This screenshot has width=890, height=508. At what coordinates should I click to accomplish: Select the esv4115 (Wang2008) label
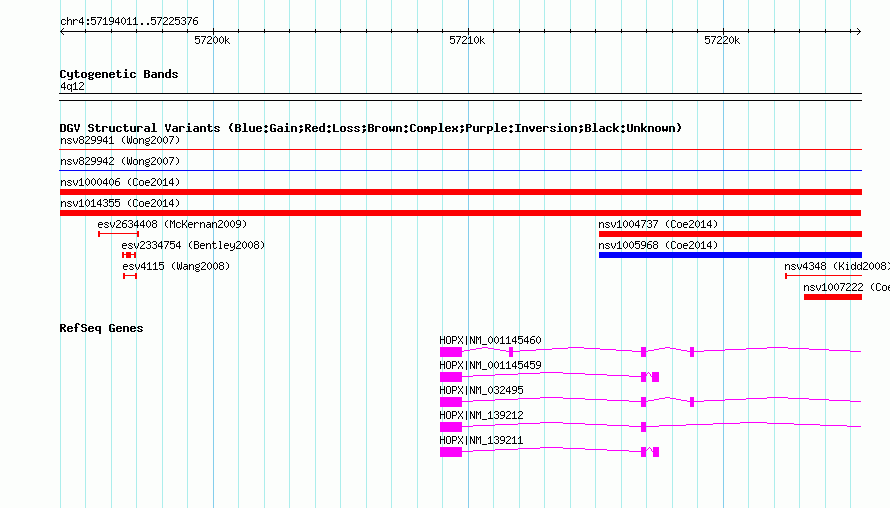pyautogui.click(x=176, y=266)
